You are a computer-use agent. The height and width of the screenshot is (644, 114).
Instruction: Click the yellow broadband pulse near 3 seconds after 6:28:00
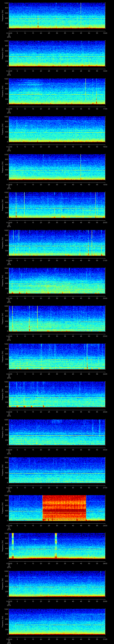click(x=13, y=546)
